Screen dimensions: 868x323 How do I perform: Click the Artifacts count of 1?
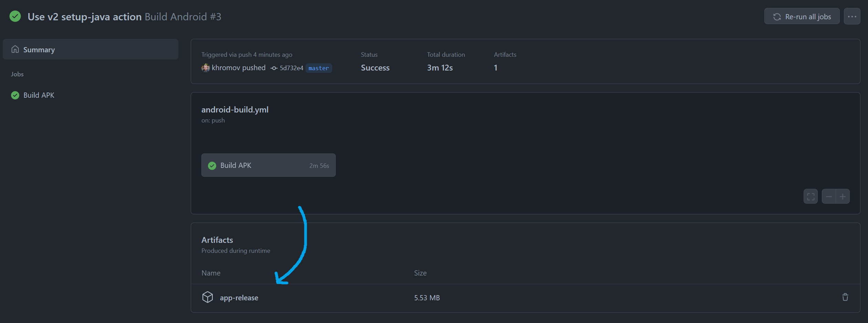click(495, 68)
